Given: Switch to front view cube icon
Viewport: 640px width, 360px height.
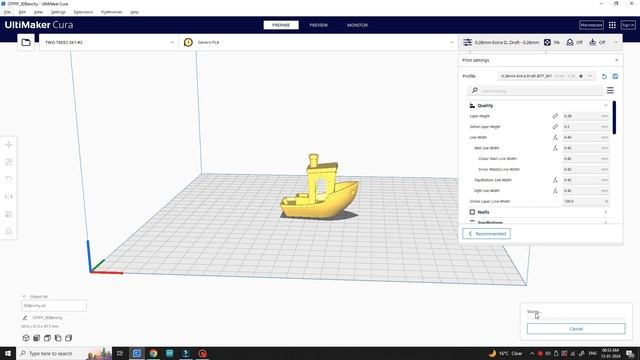Looking at the screenshot, I should tap(37, 338).
